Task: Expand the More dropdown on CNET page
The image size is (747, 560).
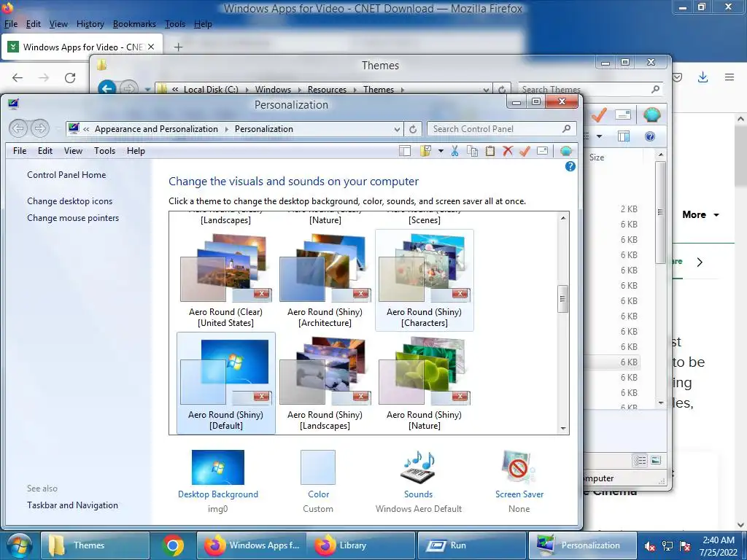Action: [x=701, y=215]
